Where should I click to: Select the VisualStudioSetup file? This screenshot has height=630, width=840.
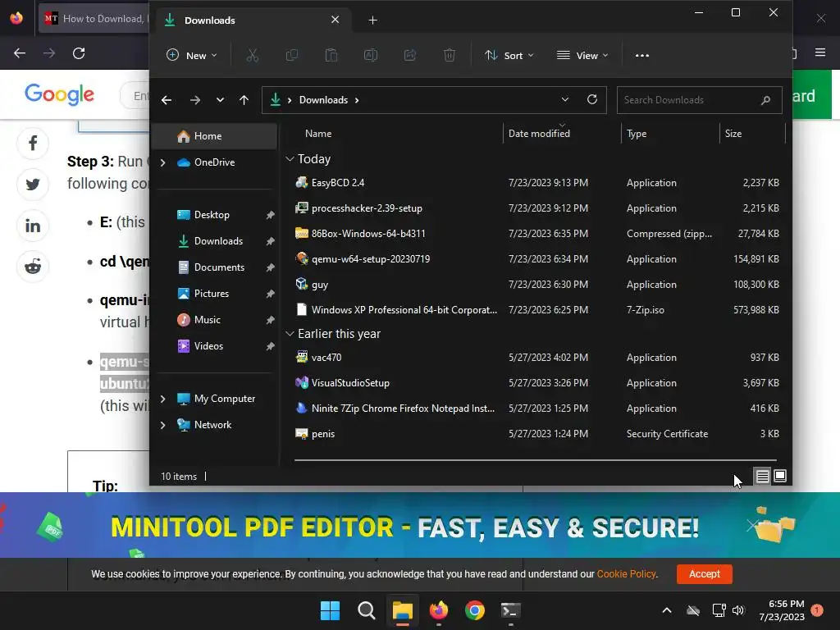coord(536,383)
